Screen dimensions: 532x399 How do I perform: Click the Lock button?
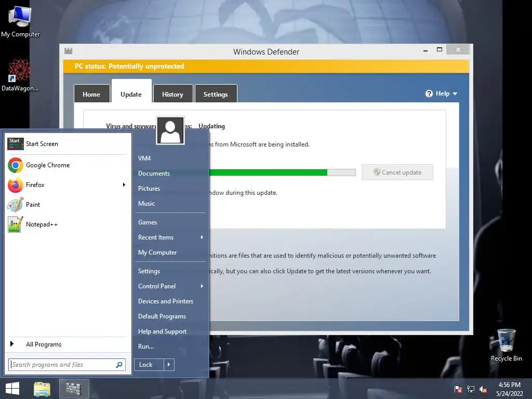tap(149, 365)
